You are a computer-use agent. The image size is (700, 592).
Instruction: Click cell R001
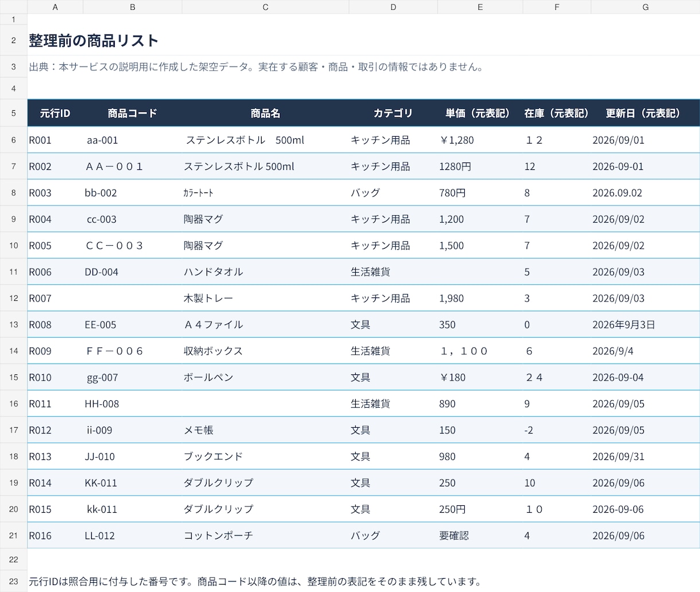click(x=55, y=140)
